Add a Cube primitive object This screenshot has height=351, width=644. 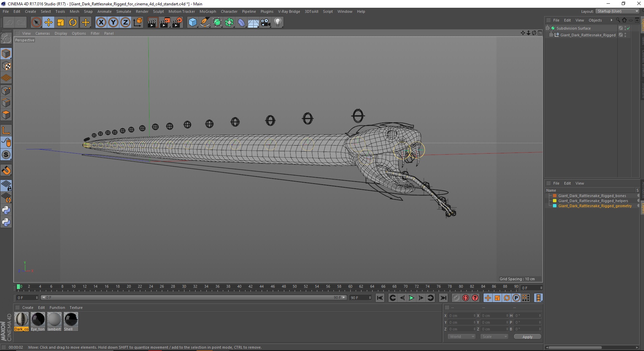(x=193, y=23)
